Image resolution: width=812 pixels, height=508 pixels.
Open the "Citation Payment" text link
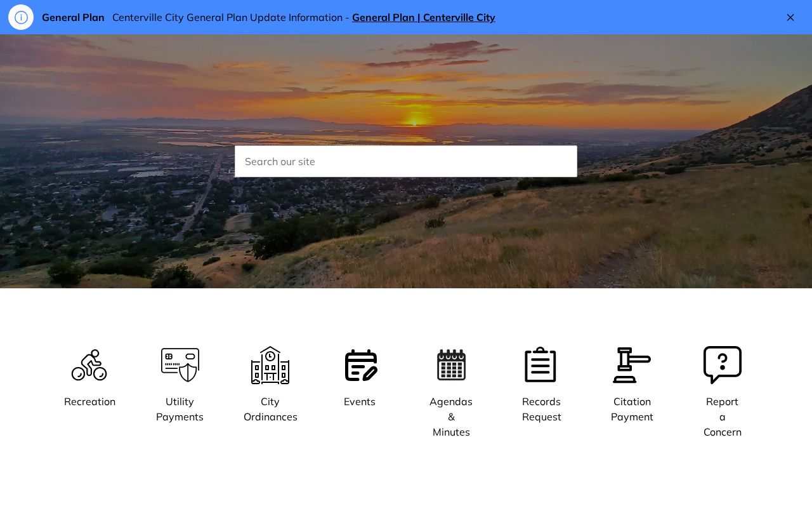(x=632, y=410)
